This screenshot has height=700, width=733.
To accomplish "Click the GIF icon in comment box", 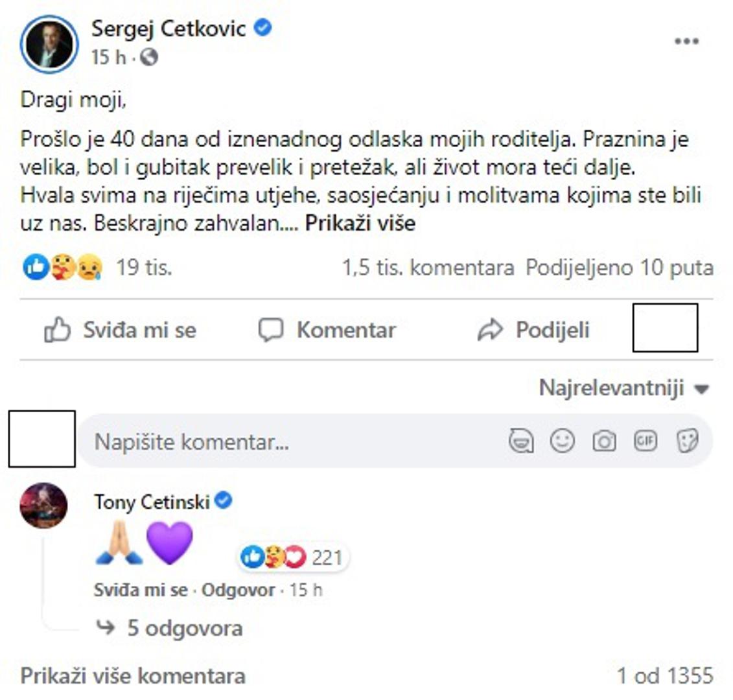I will click(646, 441).
